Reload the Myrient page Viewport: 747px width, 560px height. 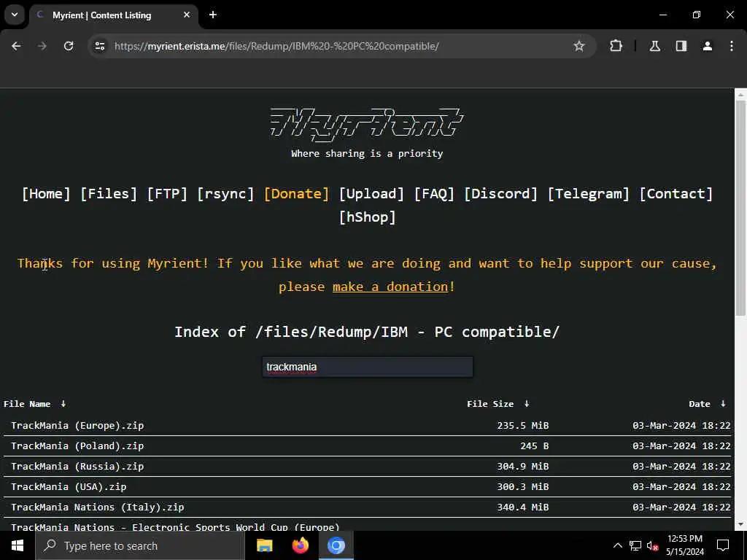point(69,46)
